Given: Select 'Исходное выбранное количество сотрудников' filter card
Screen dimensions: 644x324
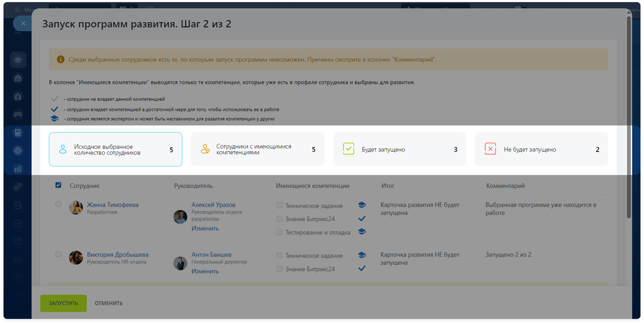Looking at the screenshot, I should pyautogui.click(x=115, y=149).
